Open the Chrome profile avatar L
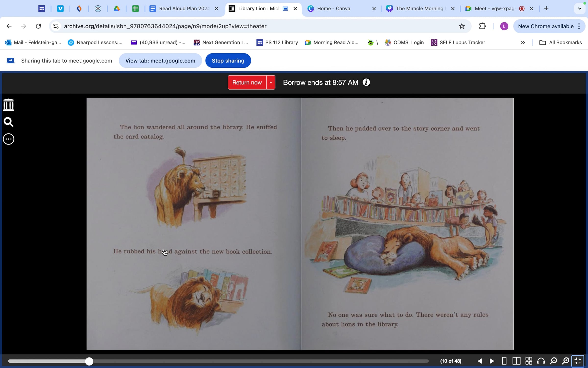Screen dimensions: 588x368 click(504, 26)
